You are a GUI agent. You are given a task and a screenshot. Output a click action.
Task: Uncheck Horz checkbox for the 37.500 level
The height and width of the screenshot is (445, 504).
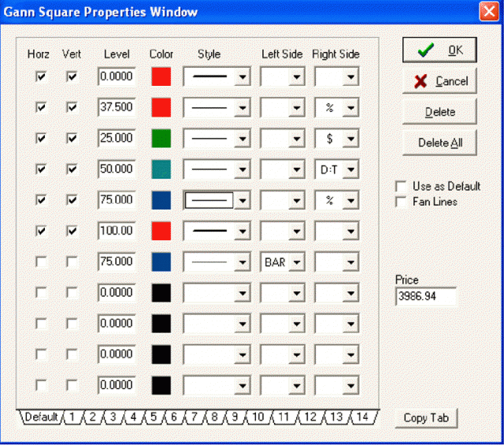40,107
